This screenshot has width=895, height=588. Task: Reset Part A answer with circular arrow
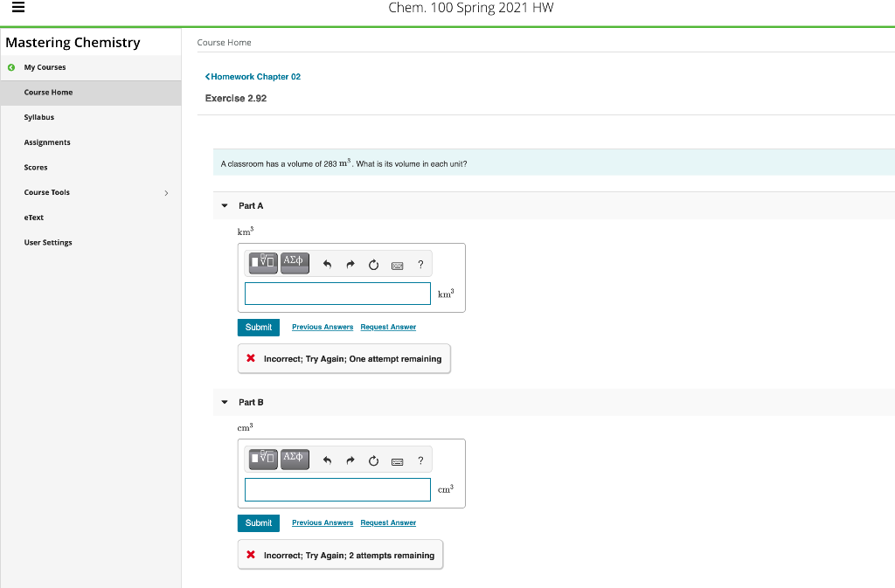(x=373, y=265)
